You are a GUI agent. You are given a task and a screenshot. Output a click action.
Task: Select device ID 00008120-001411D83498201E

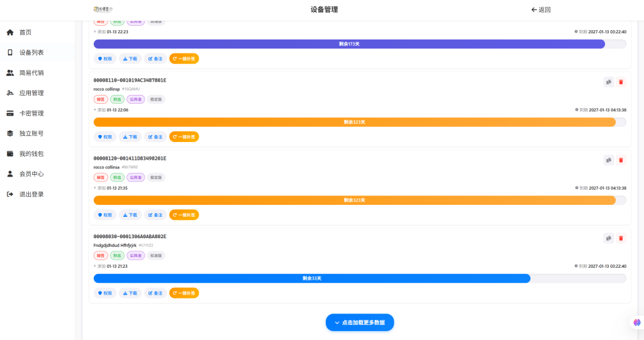click(130, 158)
